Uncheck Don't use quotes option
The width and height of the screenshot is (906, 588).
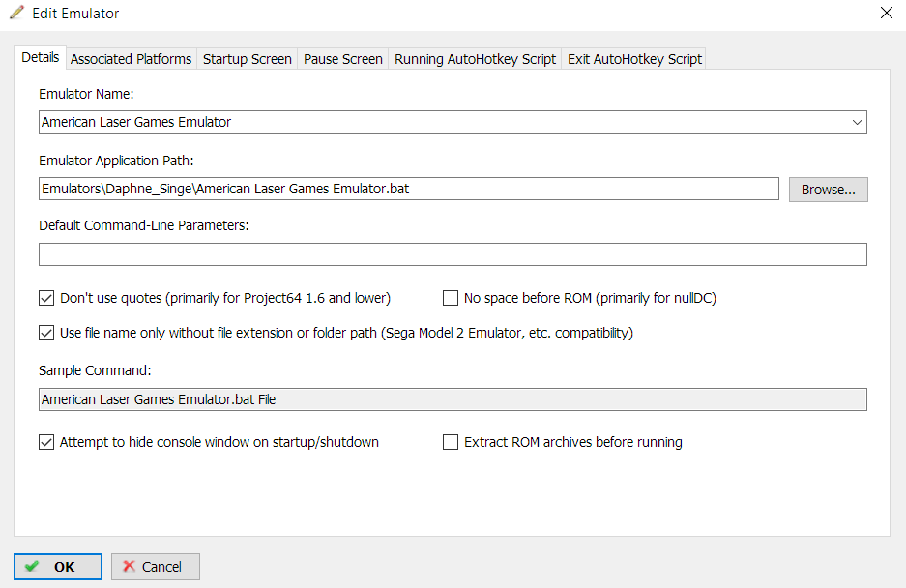coord(46,298)
